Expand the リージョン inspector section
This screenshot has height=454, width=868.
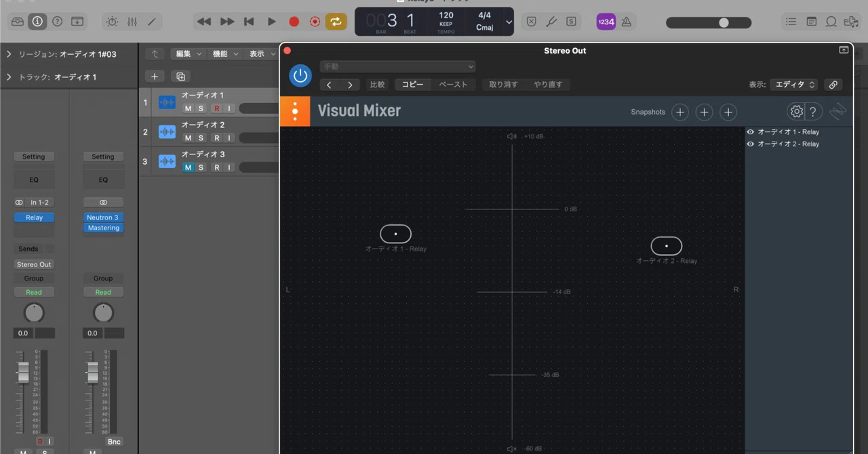[x=9, y=54]
